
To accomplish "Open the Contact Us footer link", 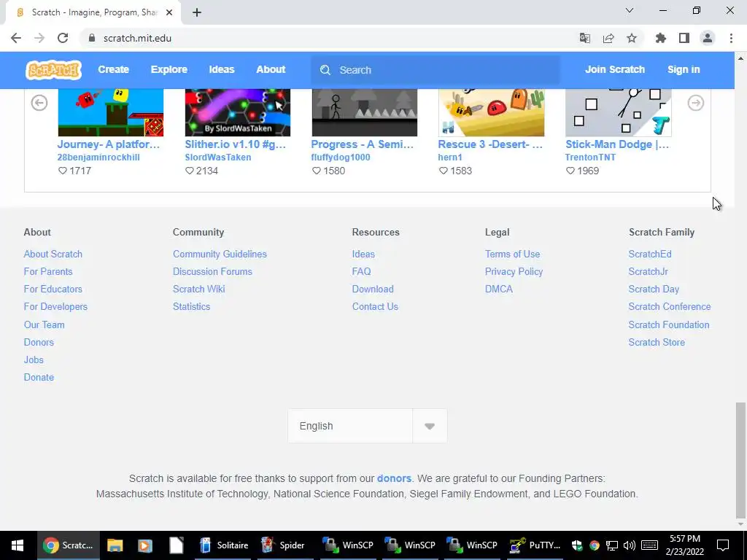I will [375, 307].
